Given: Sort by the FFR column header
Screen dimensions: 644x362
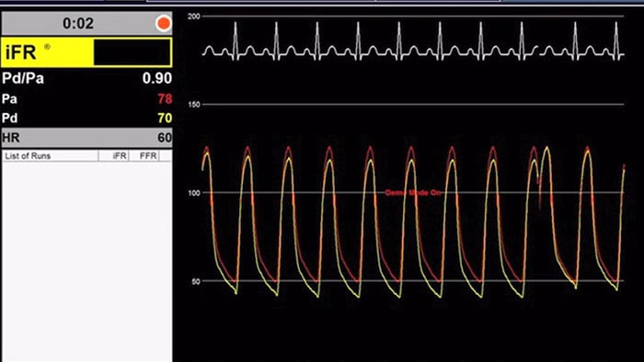Looking at the screenshot, I should click(144, 156).
